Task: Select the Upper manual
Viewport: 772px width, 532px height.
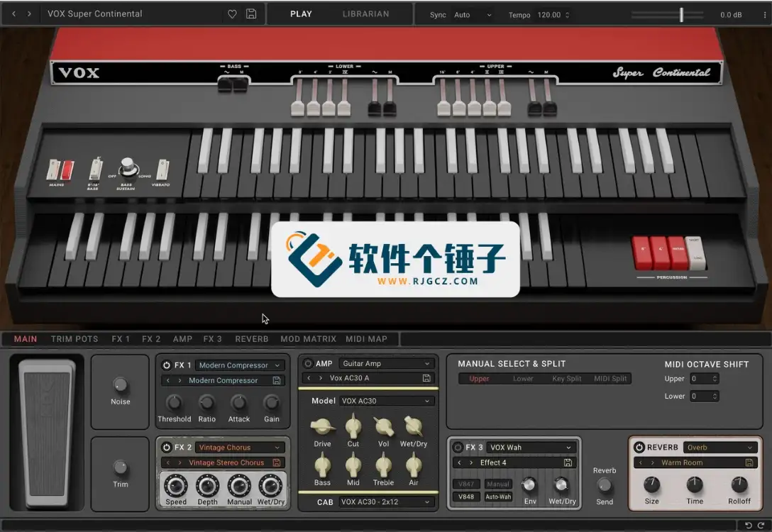Action: (x=479, y=379)
